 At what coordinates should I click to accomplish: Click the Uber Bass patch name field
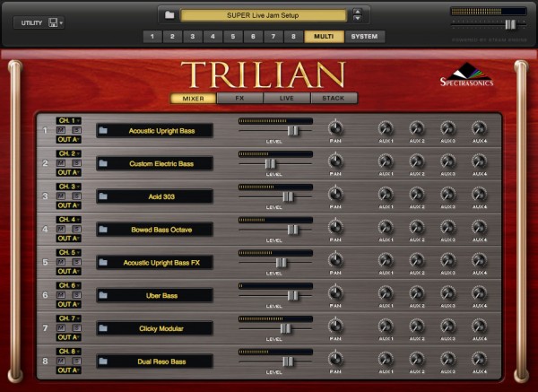pyautogui.click(x=155, y=295)
